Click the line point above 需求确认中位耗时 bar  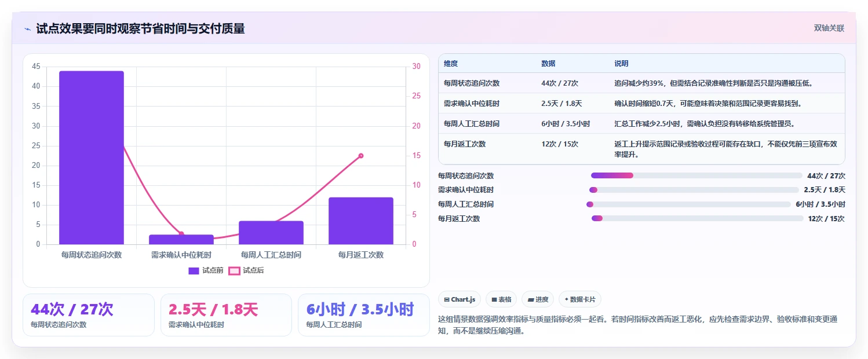pos(181,234)
